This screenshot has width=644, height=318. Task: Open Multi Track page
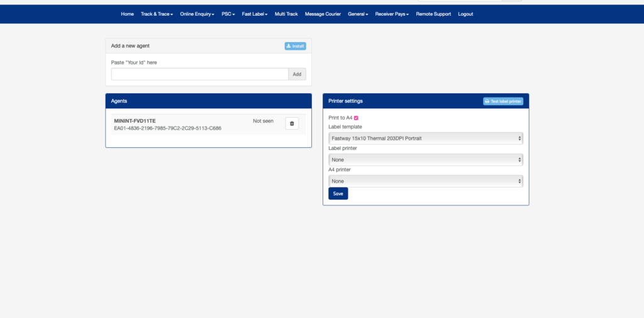286,14
